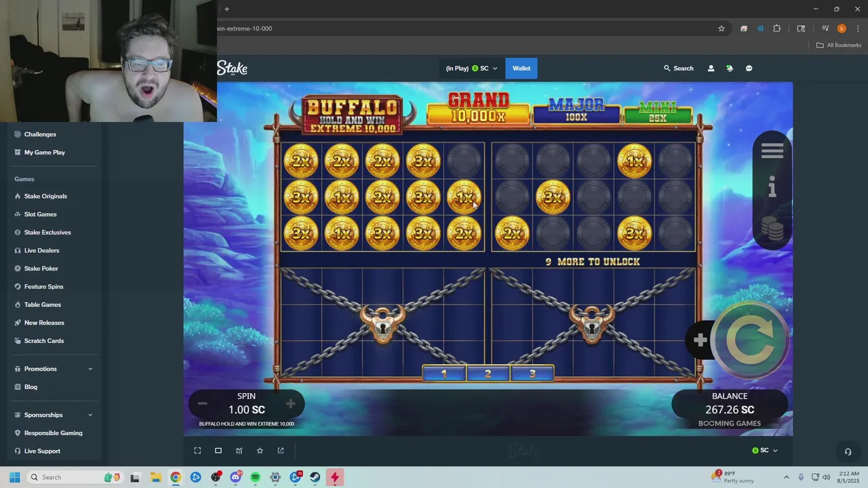Open the game hamburger menu
Screen dimensions: 868x488
772,150
